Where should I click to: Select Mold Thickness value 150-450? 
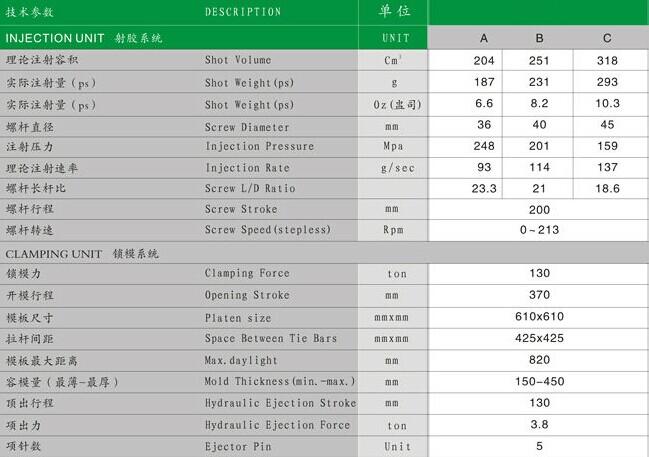pos(539,381)
